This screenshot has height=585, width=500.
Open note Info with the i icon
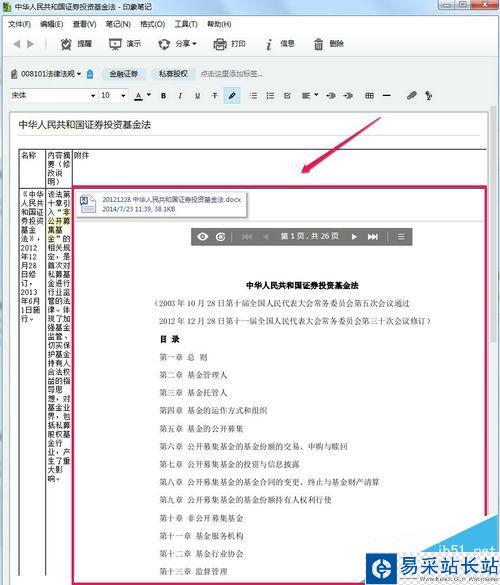(x=269, y=44)
